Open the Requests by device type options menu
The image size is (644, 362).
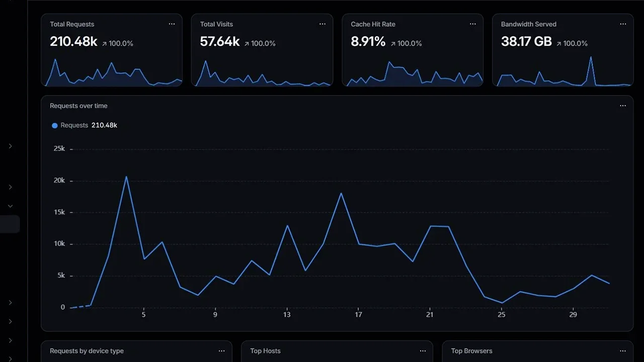click(221, 351)
